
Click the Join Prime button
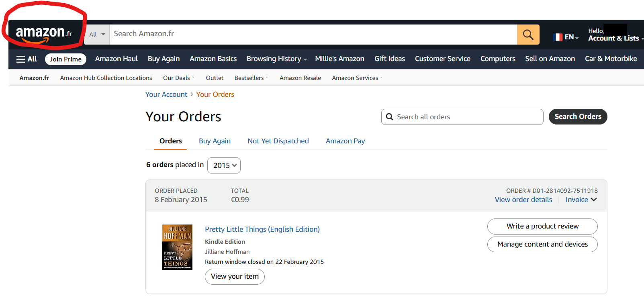click(65, 59)
